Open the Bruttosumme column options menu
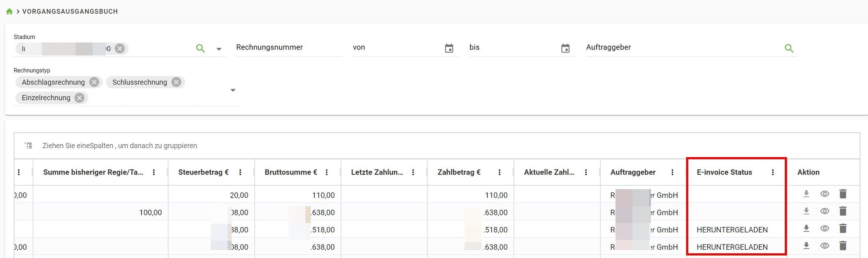Viewport: 868px width, 258px height. click(327, 172)
